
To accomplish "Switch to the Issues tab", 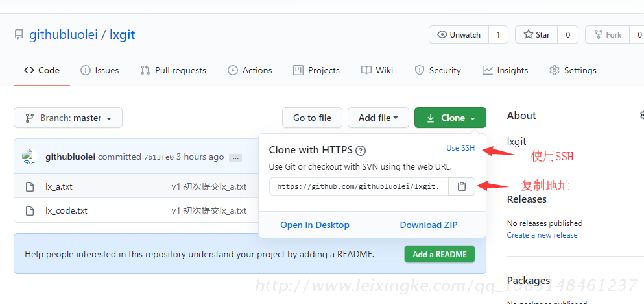I will click(99, 70).
